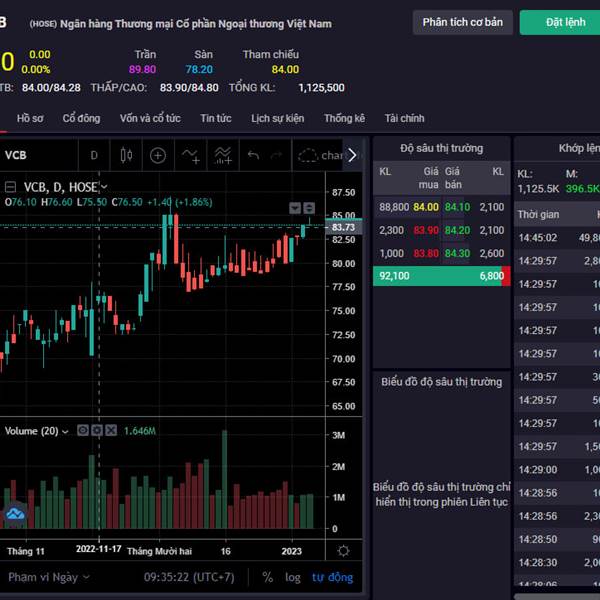Image resolution: width=600 pixels, height=600 pixels.
Task: Click the green buy volume bar 92,100
Action: [x=437, y=276]
